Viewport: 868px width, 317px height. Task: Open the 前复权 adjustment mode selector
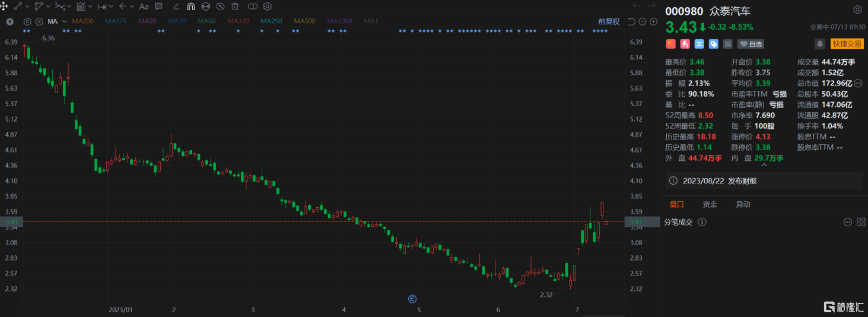pos(609,21)
